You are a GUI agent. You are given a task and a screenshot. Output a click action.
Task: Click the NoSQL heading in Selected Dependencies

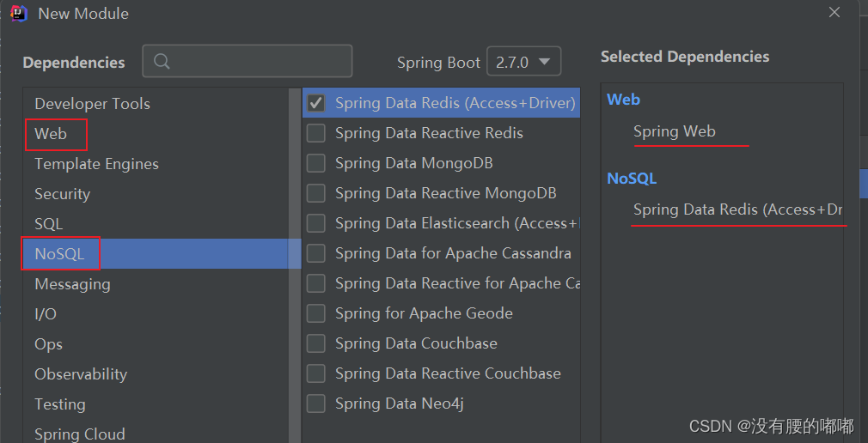click(632, 178)
